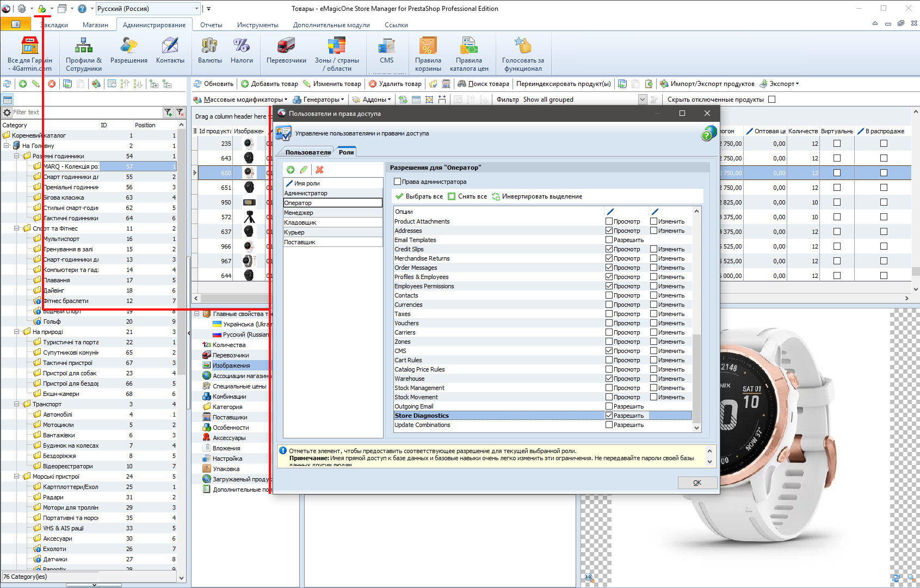Click edit role pencil icon
Image resolution: width=920 pixels, height=588 pixels.
304,170
